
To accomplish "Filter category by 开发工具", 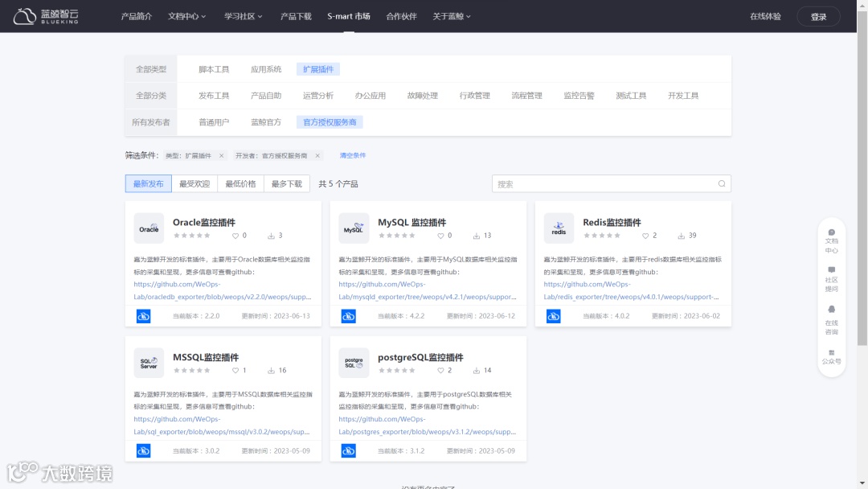I will (x=683, y=96).
